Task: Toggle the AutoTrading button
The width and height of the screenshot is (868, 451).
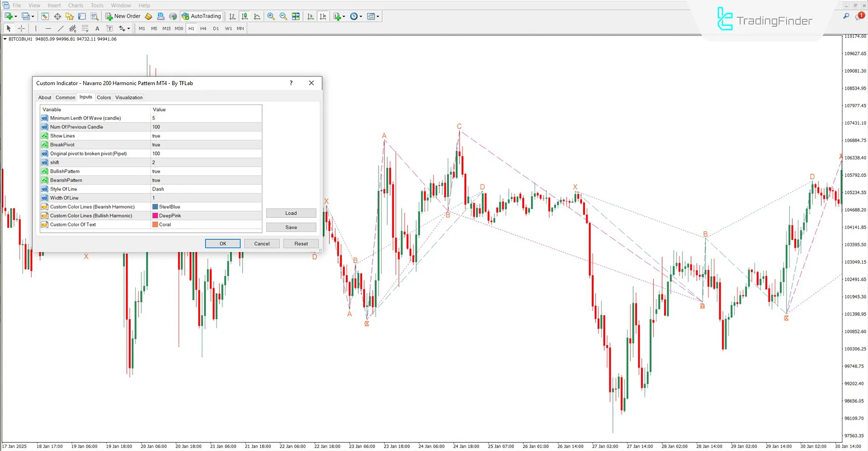Action: click(201, 16)
